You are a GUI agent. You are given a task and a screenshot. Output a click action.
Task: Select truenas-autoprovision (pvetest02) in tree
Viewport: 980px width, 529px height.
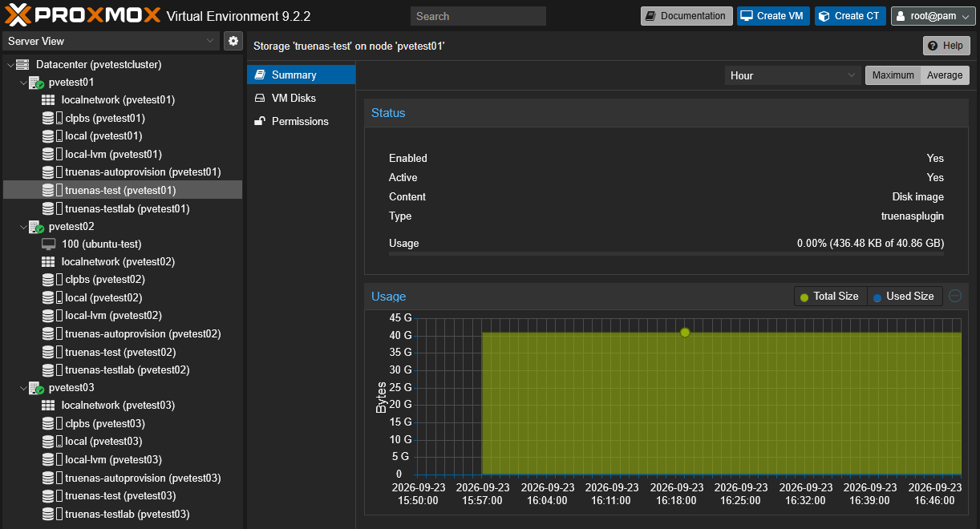point(123,333)
